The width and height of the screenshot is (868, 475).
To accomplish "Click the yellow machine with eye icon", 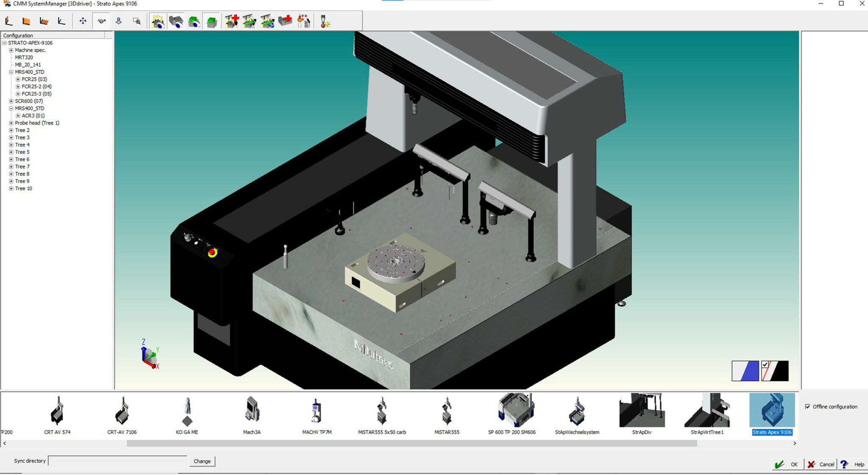I will pyautogui.click(x=158, y=21).
